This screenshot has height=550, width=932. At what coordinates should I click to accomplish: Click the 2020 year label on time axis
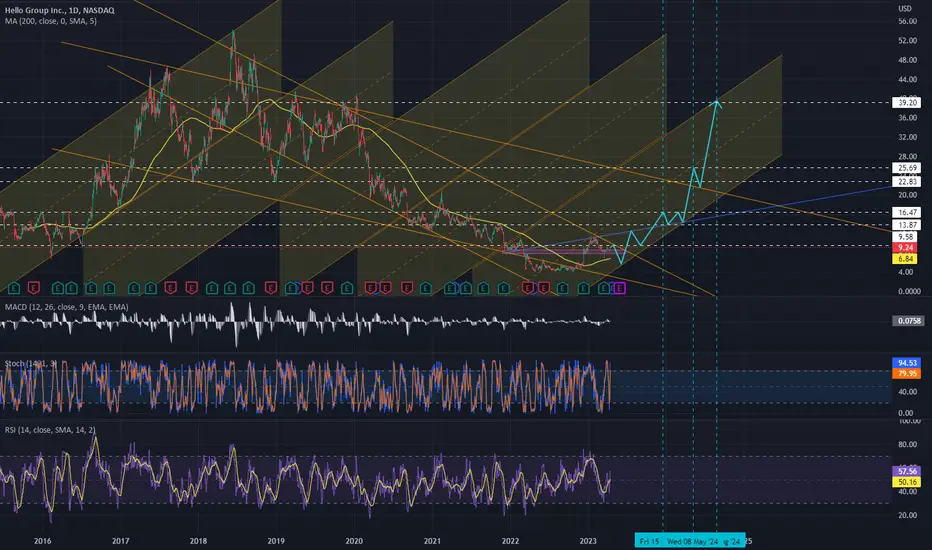(x=354, y=541)
